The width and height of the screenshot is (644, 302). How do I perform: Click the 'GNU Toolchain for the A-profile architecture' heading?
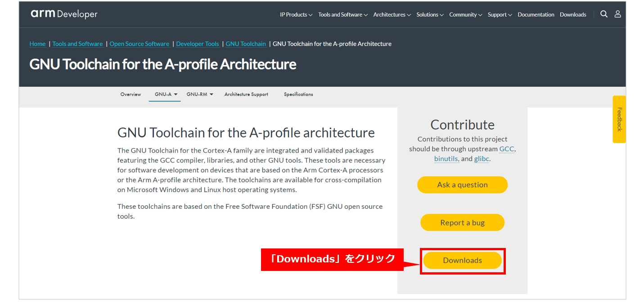tap(246, 133)
